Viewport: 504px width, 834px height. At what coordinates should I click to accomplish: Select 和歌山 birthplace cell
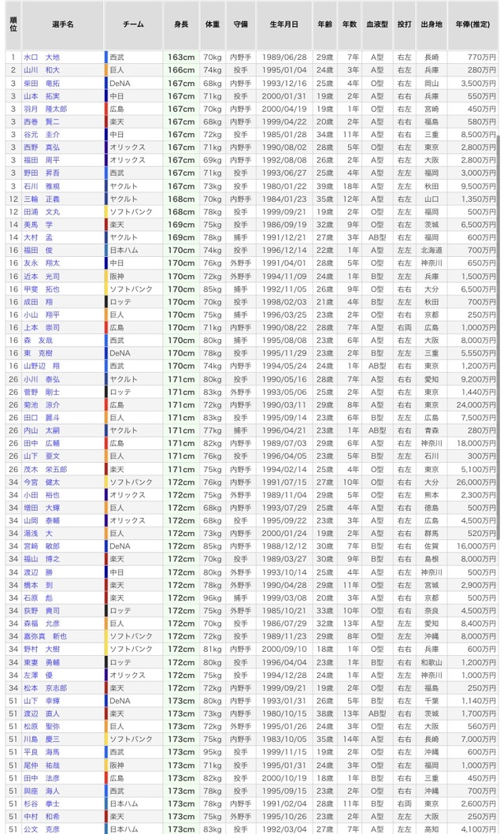click(432, 662)
